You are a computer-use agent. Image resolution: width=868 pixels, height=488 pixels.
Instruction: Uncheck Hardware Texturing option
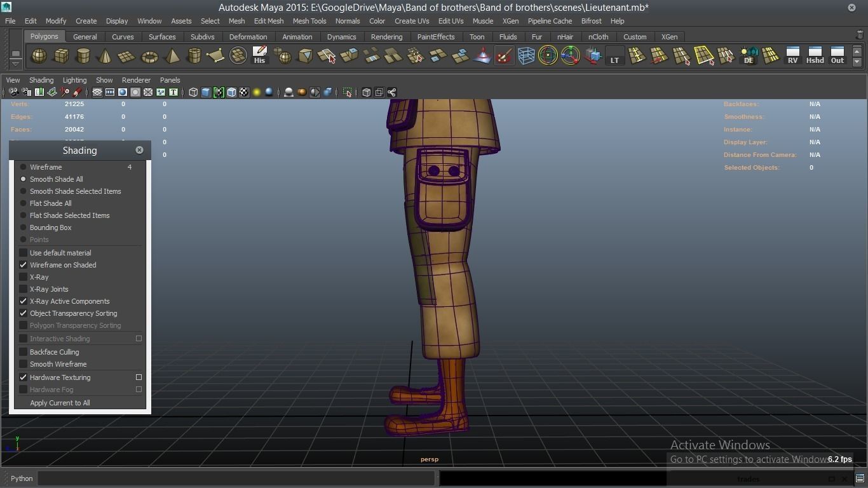[x=23, y=377]
